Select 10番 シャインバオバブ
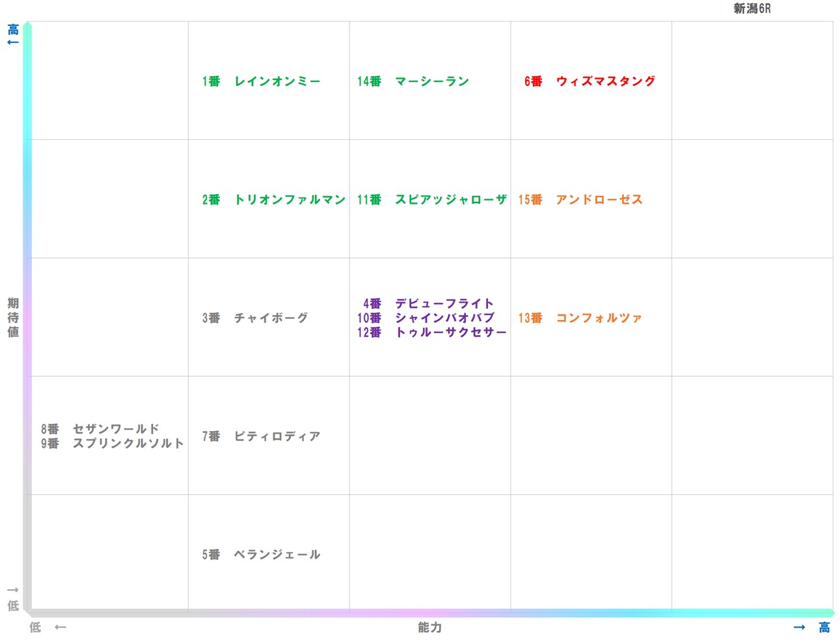 (x=426, y=318)
